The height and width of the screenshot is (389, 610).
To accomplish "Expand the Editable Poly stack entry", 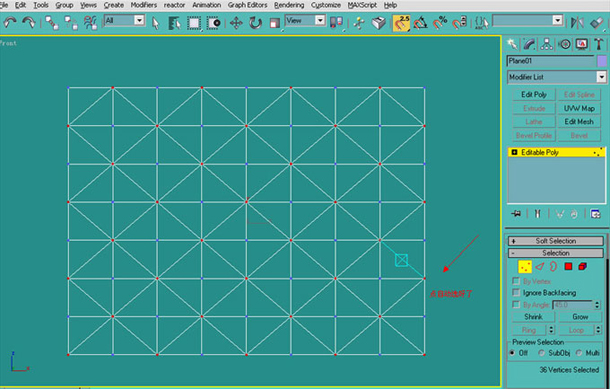I will coord(514,152).
